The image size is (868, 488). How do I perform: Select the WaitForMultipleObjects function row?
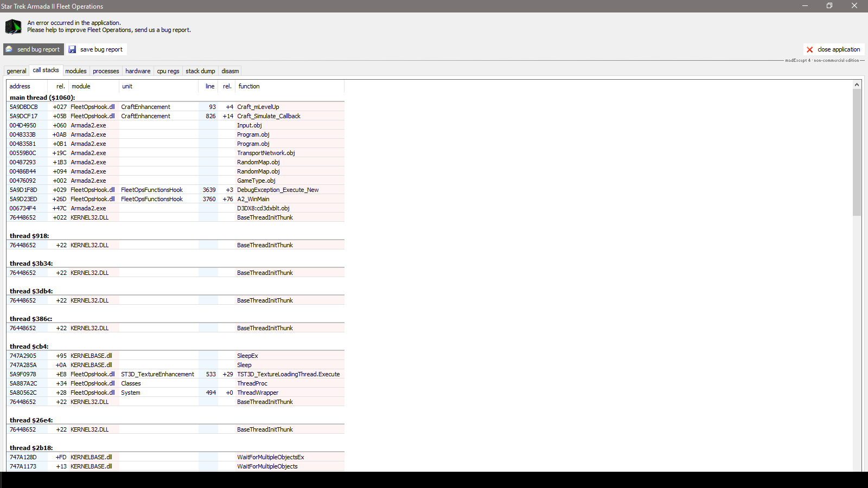[176, 466]
